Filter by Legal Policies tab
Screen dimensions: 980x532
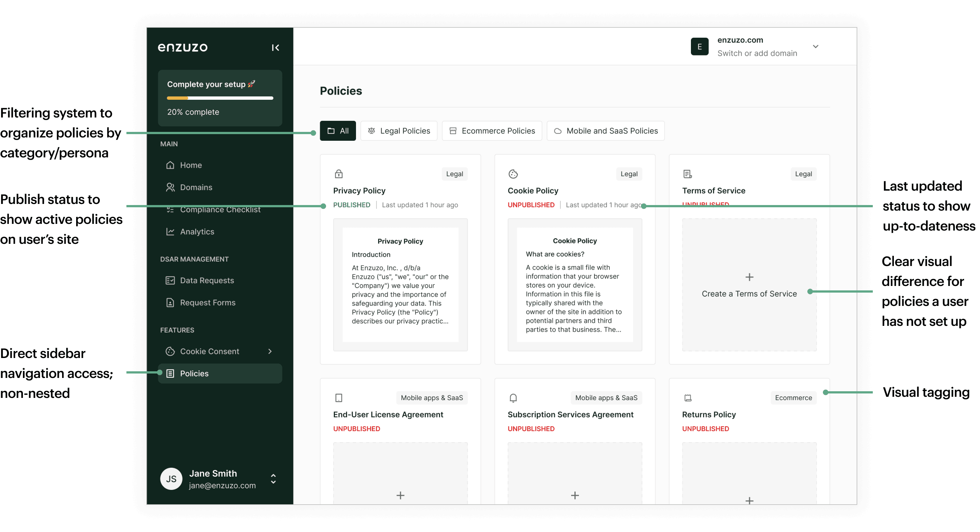point(399,131)
